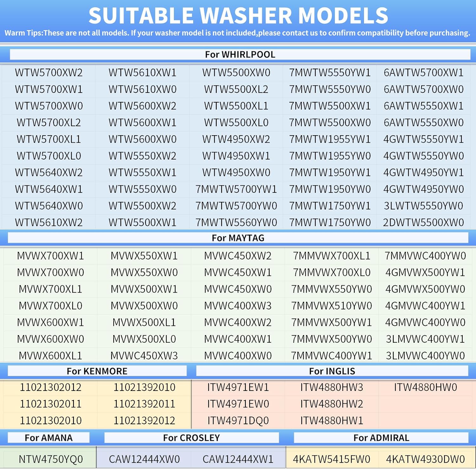Click model 7MWTW5550YW1
This screenshot has width=476, height=469.
click(330, 73)
